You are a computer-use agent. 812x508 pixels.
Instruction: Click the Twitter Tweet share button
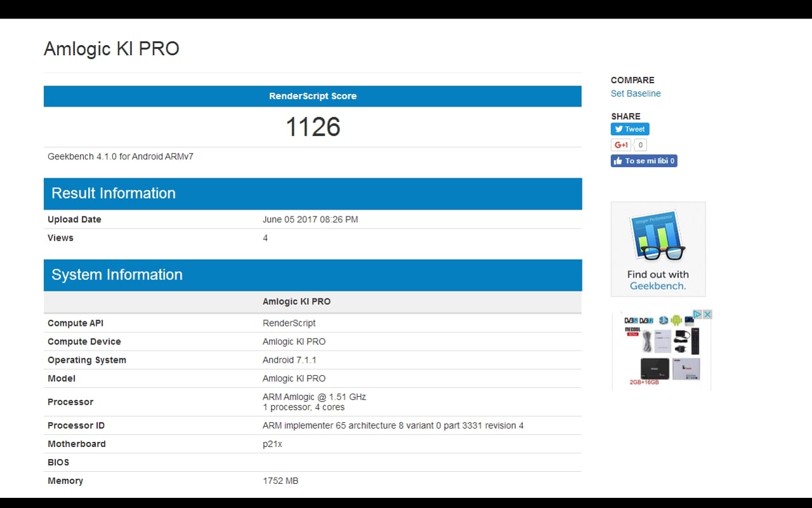click(x=629, y=129)
